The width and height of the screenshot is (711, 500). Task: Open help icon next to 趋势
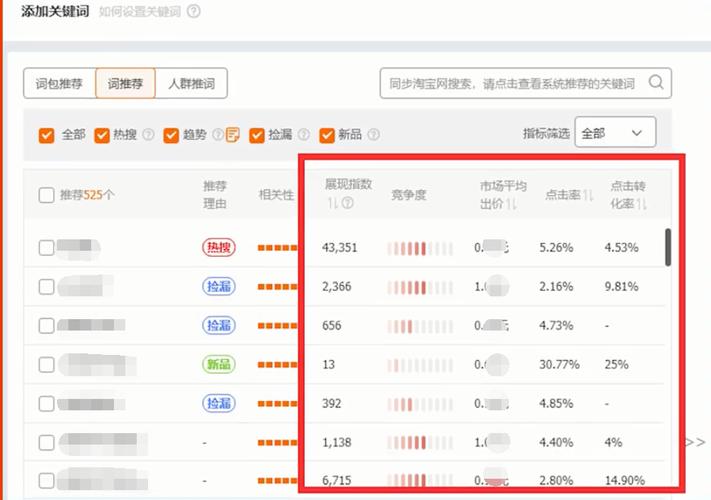[218, 135]
